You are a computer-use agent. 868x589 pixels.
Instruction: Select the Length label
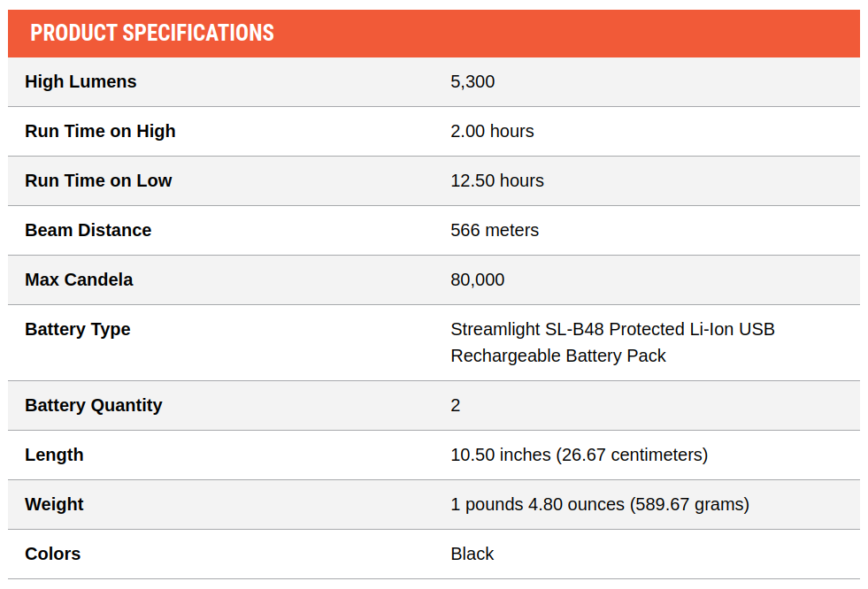pos(54,455)
